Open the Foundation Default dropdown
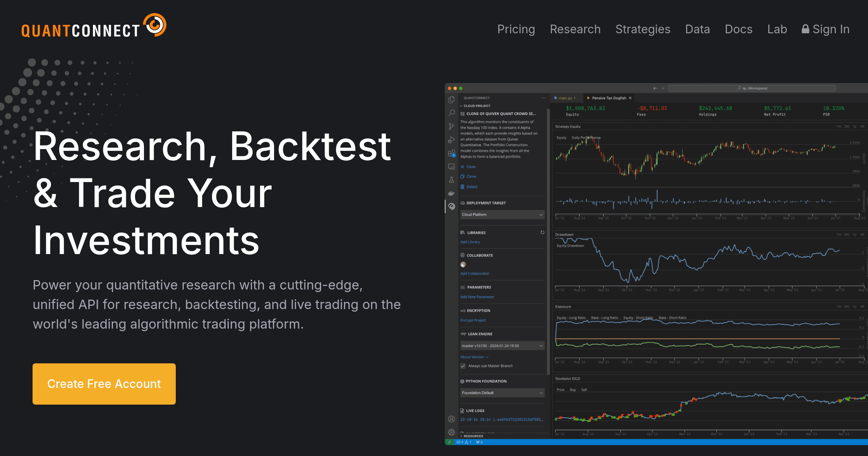Image resolution: width=868 pixels, height=456 pixels. [502, 393]
